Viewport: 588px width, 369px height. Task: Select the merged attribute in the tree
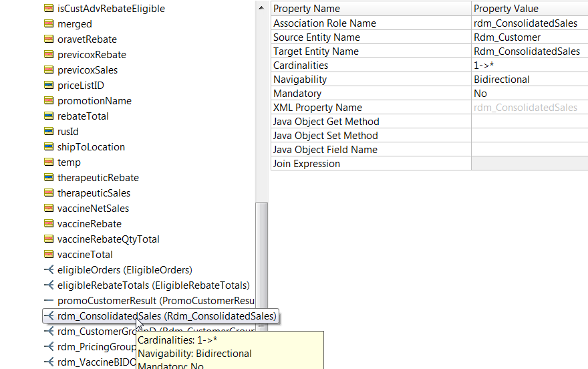pos(75,24)
